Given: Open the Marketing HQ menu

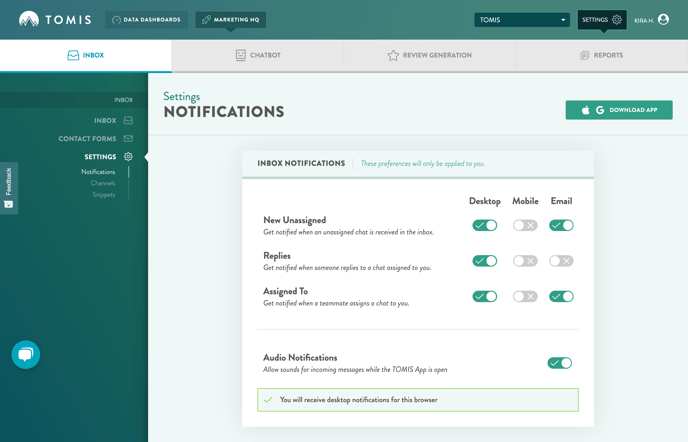Looking at the screenshot, I should point(231,20).
